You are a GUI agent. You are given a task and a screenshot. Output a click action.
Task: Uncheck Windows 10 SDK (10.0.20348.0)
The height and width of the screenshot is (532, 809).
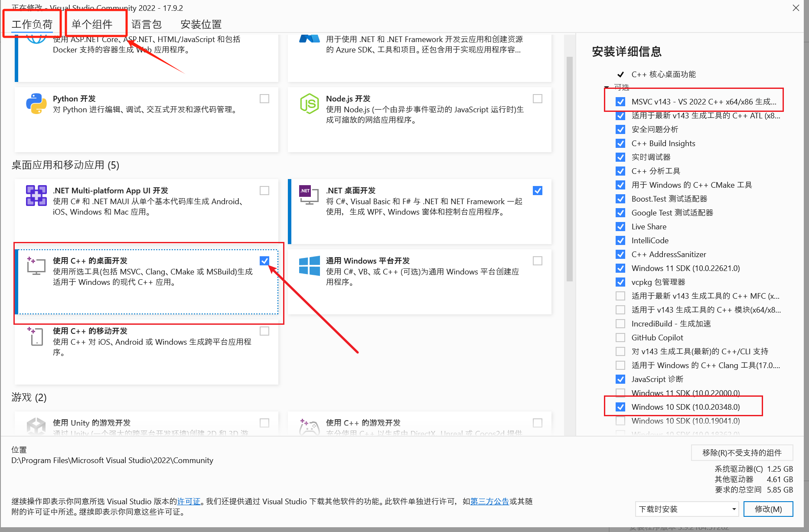tap(620, 407)
